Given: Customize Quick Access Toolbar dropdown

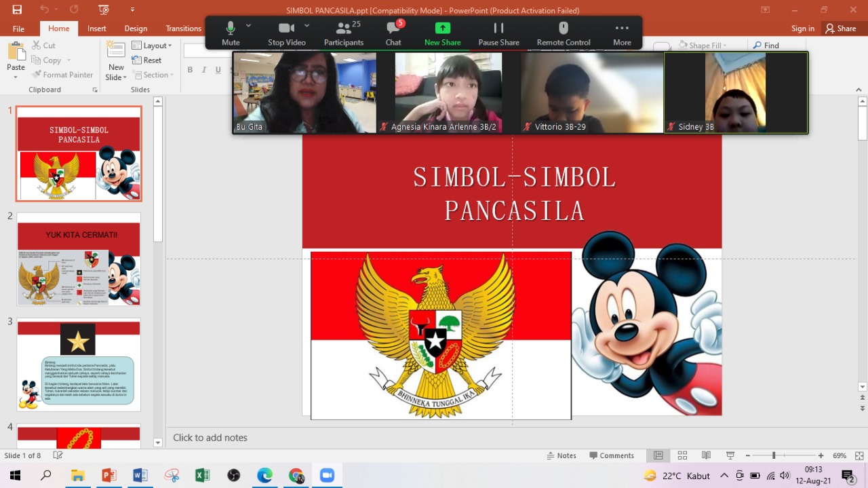Looking at the screenshot, I should point(132,10).
